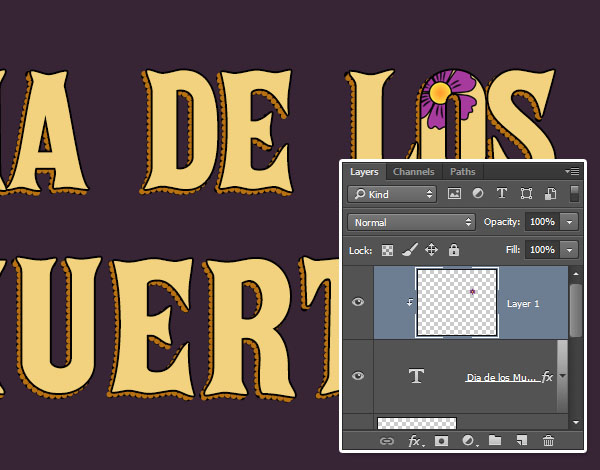This screenshot has height=470, width=600.
Task: Hide the Dia de los Muertos text layer
Action: pos(358,376)
